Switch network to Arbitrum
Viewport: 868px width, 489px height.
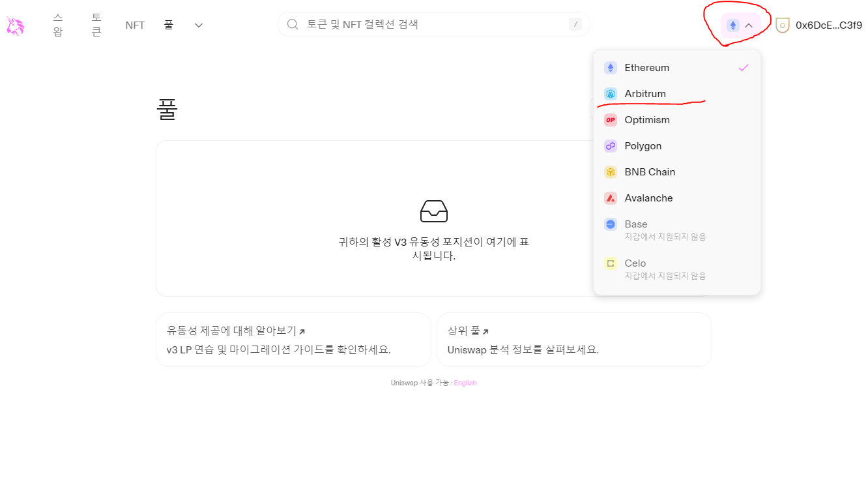(x=677, y=94)
